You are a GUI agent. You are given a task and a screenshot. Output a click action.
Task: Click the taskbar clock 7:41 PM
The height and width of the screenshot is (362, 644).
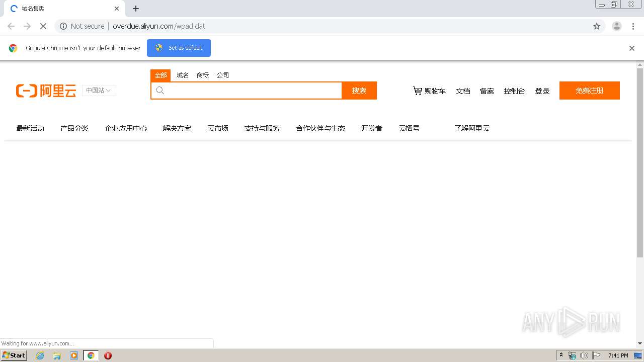point(618,355)
